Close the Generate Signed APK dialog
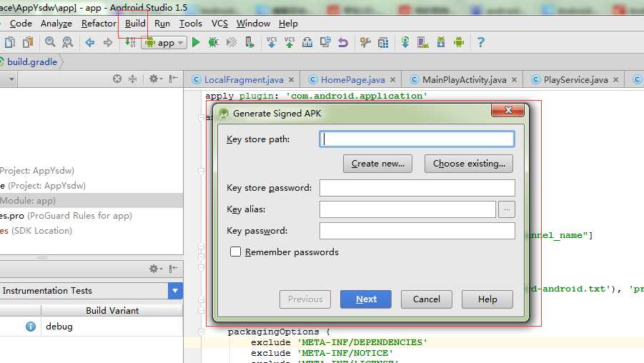Image resolution: width=644 pixels, height=363 pixels. click(508, 110)
